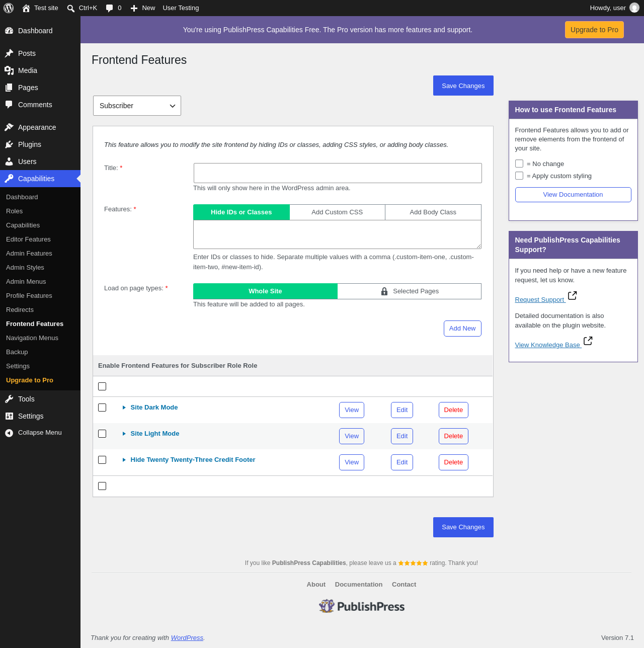Click the Request Support external link icon
The width and height of the screenshot is (644, 648).
573,296
